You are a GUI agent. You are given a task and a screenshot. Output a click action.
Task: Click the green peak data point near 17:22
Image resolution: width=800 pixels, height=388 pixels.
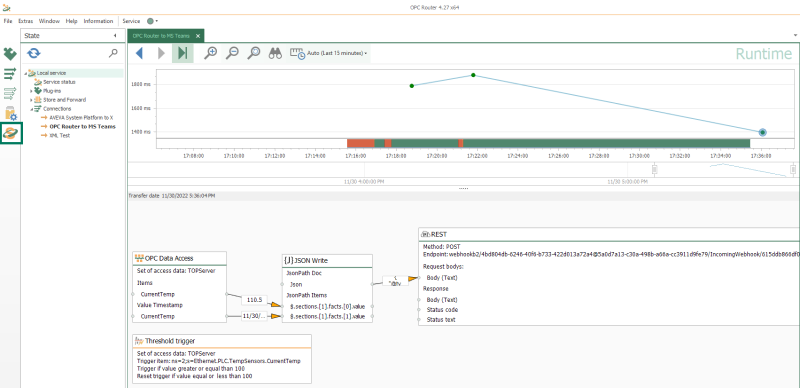pyautogui.click(x=473, y=75)
